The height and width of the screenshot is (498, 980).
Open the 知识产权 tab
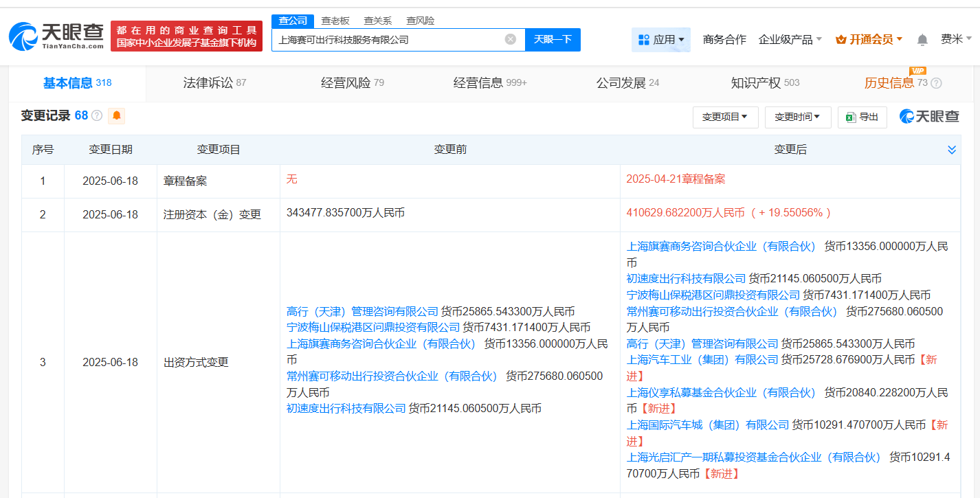pos(765,83)
